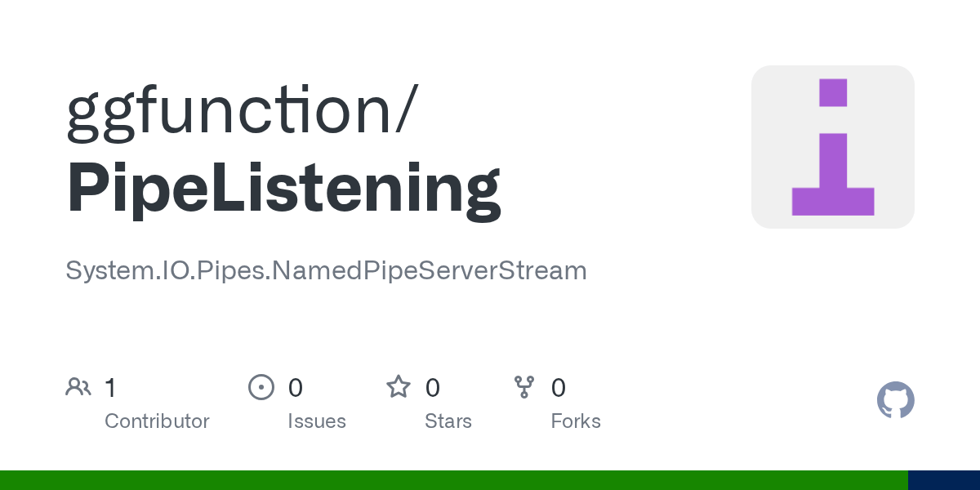Click the dark blue language bar segment
Image resolution: width=980 pixels, height=490 pixels.
944,480
